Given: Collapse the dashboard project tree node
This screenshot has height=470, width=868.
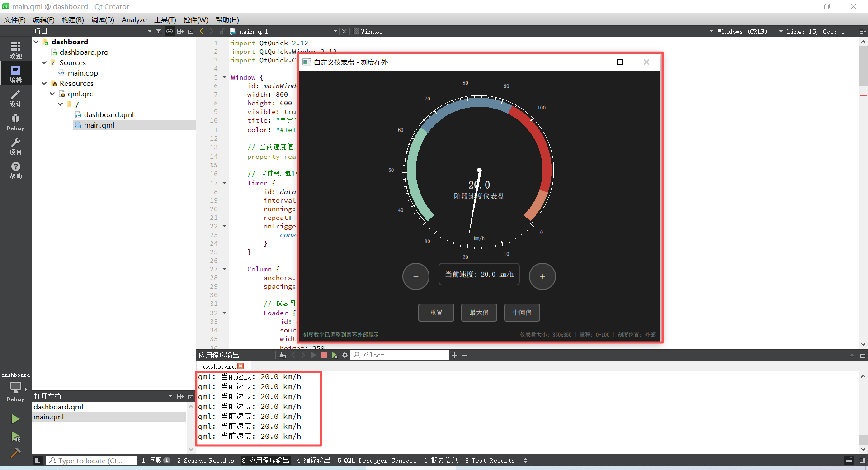Looking at the screenshot, I should [x=36, y=42].
